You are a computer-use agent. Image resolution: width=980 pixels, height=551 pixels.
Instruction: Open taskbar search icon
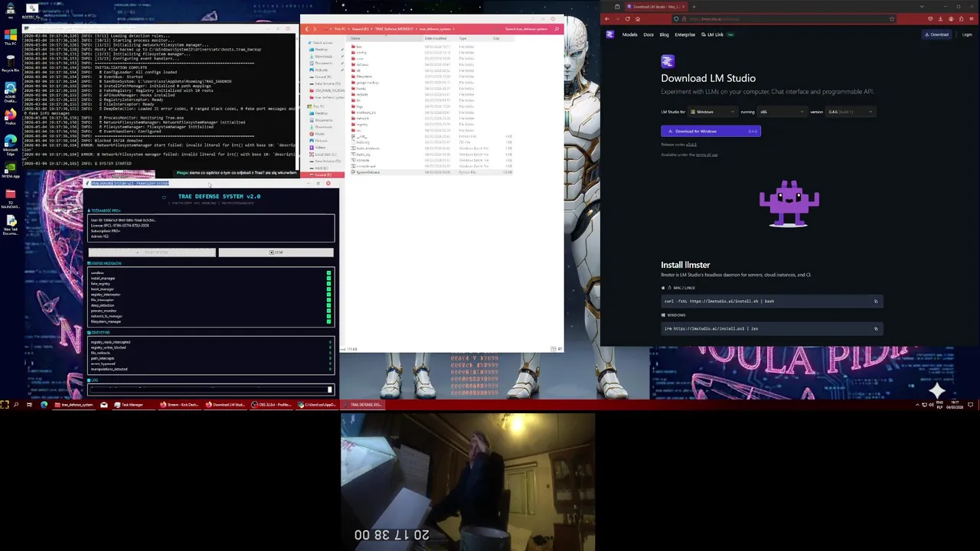click(16, 404)
